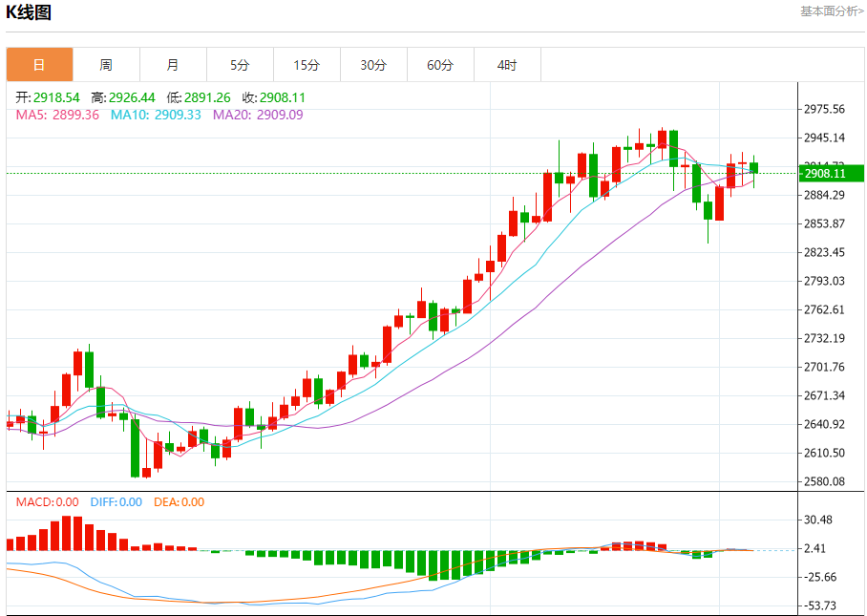Click the tallest red MACD histogram bar
Screen dimensions: 867x616
click(66, 533)
